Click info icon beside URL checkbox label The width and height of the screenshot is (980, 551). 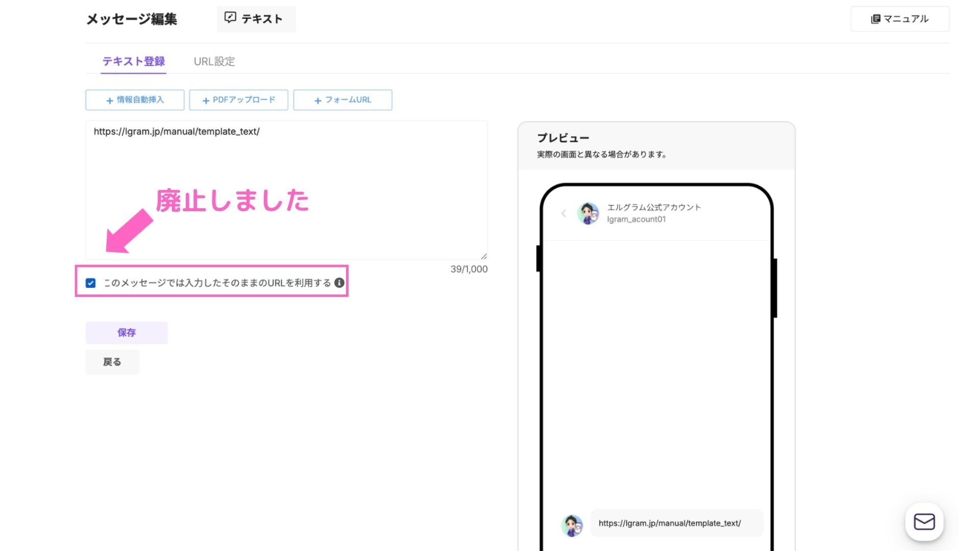339,283
